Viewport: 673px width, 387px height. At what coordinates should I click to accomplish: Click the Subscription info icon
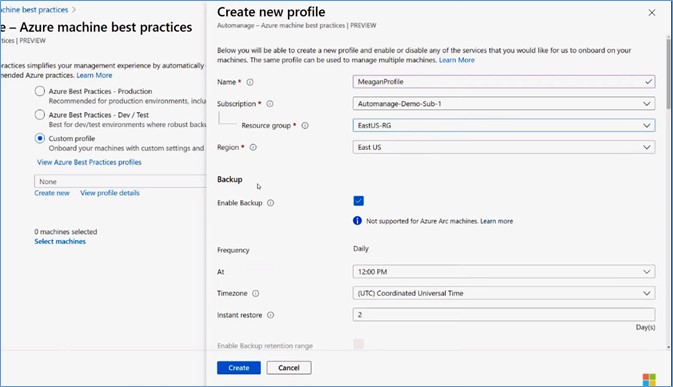(x=270, y=104)
